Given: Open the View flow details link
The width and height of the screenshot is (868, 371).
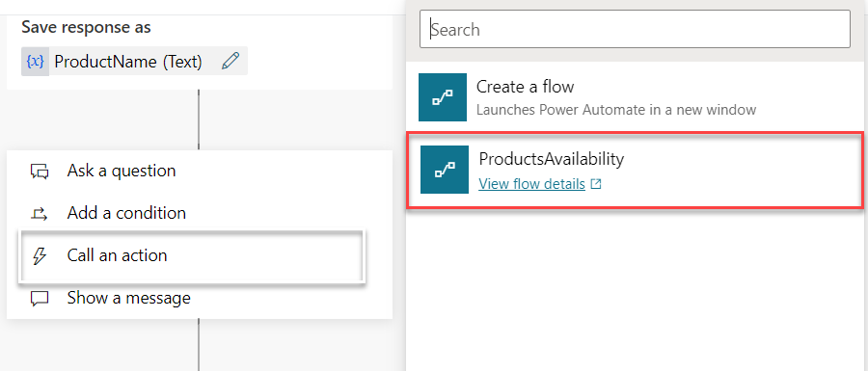Looking at the screenshot, I should 532,183.
